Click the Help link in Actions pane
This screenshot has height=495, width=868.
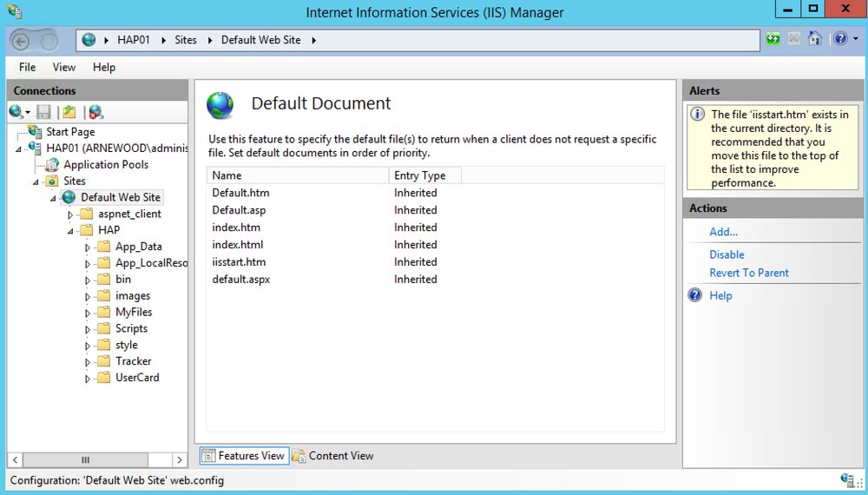720,295
